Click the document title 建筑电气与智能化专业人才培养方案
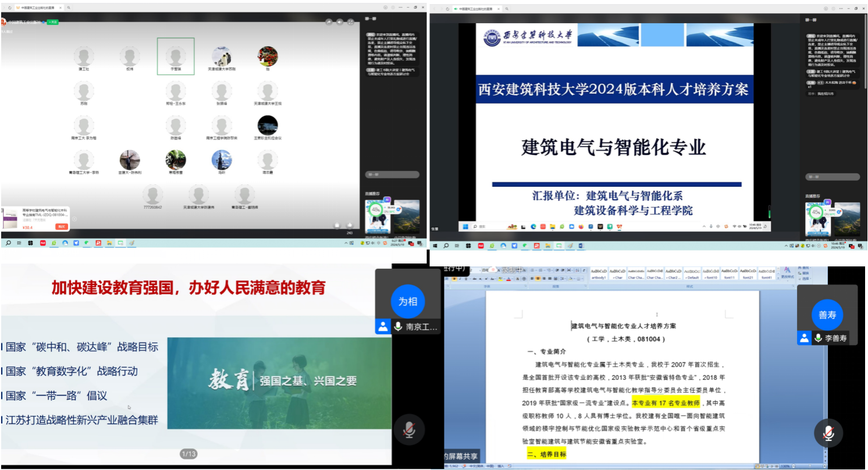The height and width of the screenshot is (470, 868). point(624,326)
